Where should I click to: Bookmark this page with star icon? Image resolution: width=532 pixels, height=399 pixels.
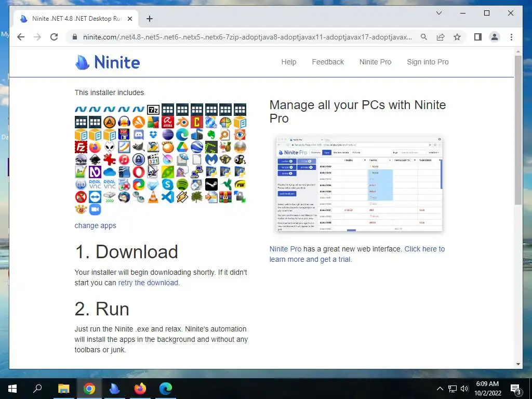[x=457, y=37]
